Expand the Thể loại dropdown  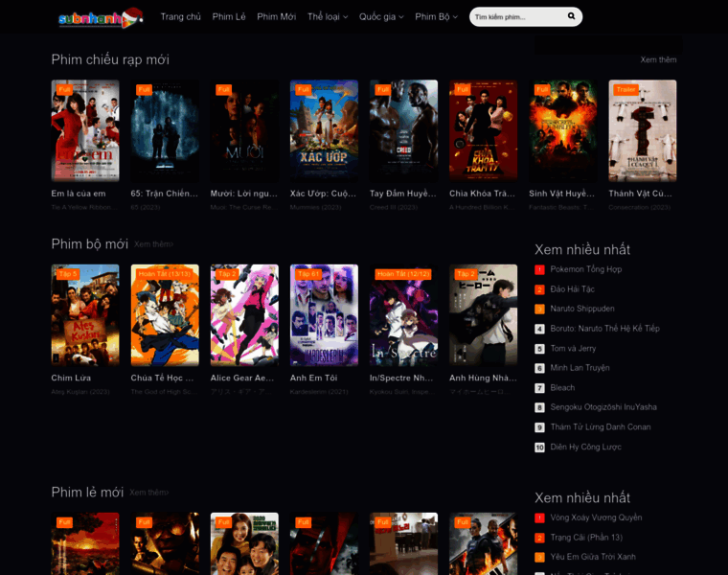[328, 17]
